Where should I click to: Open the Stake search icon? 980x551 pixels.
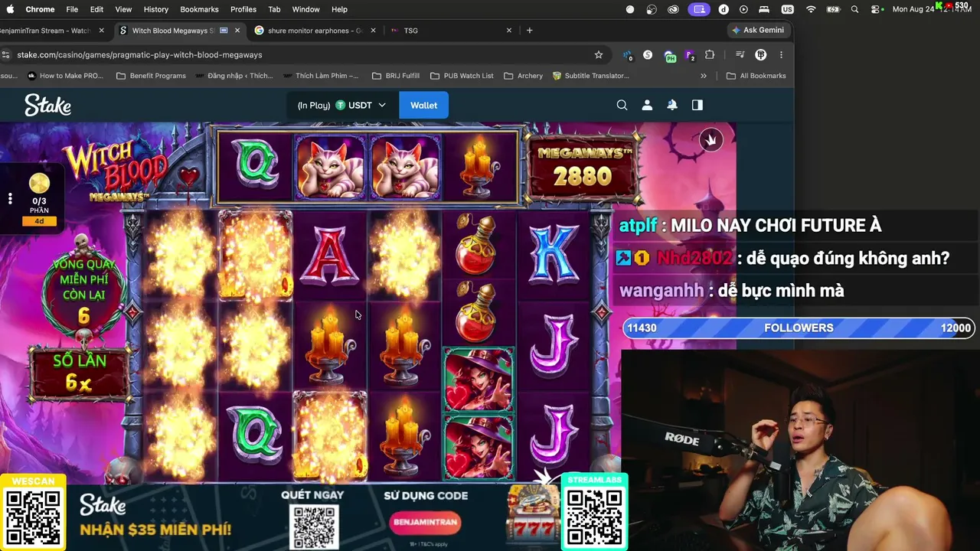pos(622,105)
